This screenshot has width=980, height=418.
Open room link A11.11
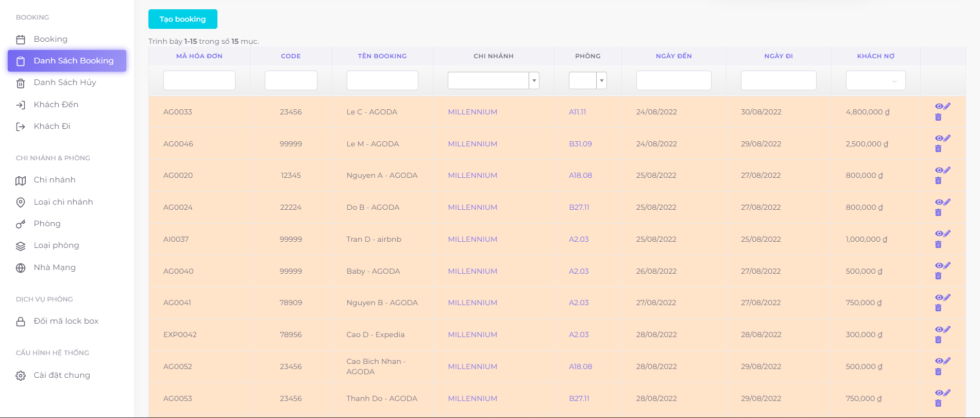tap(577, 112)
